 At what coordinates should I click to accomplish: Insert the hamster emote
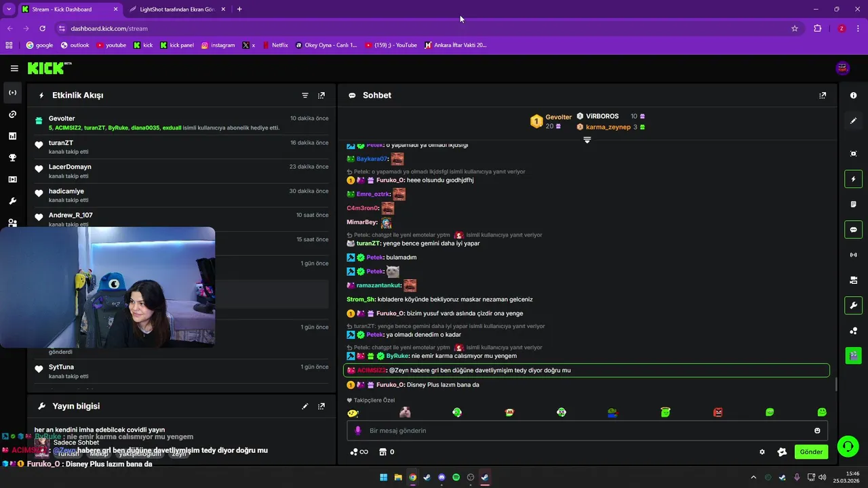(x=405, y=412)
